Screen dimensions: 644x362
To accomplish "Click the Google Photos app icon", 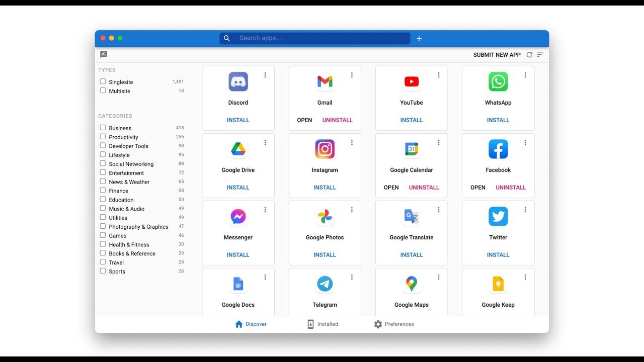I will tap(325, 216).
